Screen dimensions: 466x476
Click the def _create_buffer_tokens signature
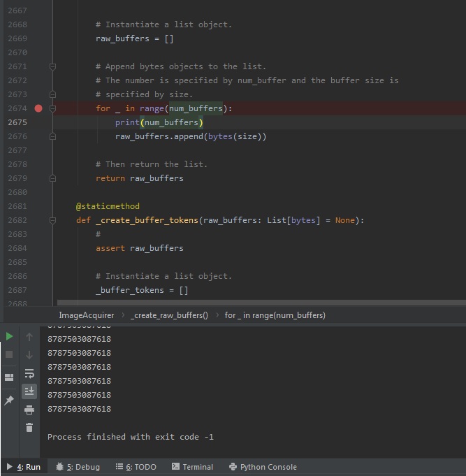(x=220, y=220)
